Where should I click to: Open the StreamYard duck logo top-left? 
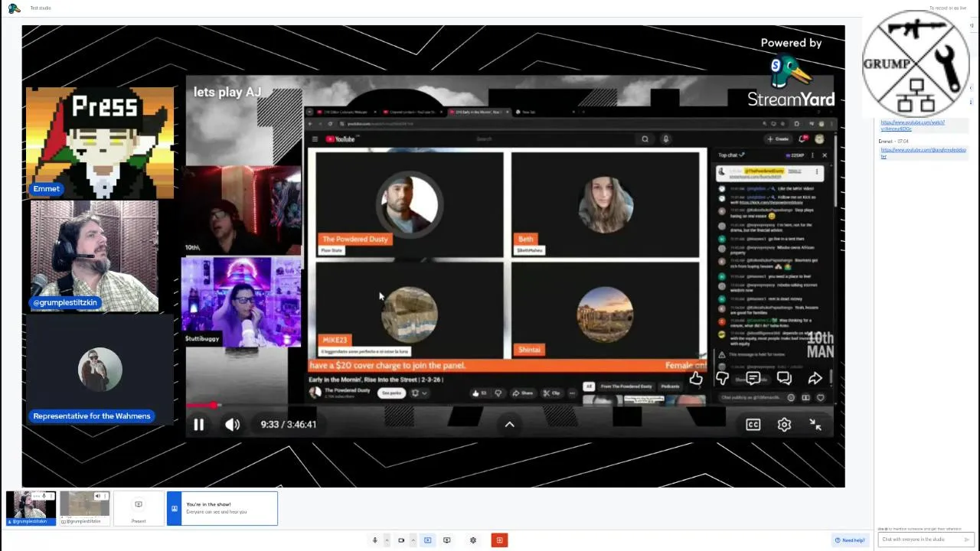click(14, 8)
